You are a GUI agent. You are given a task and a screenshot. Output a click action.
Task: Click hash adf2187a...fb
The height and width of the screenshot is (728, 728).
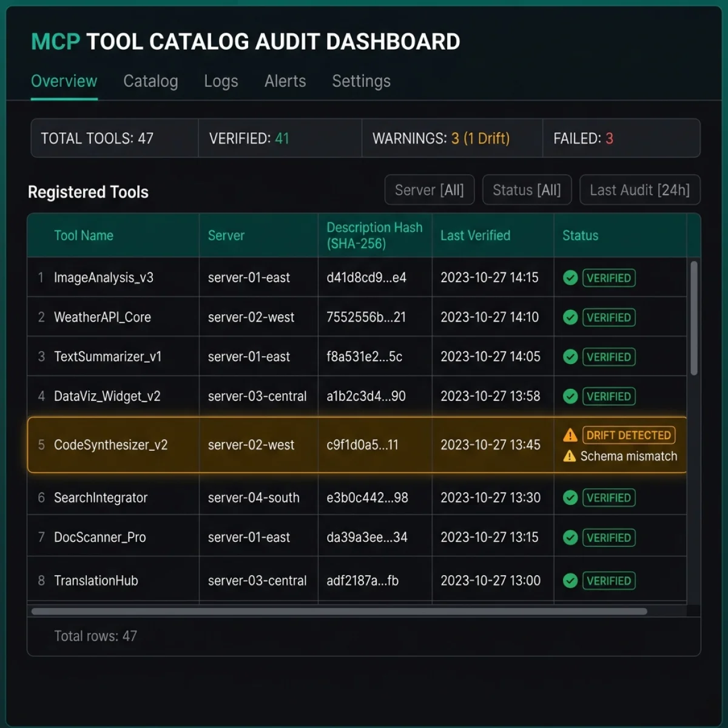[363, 581]
